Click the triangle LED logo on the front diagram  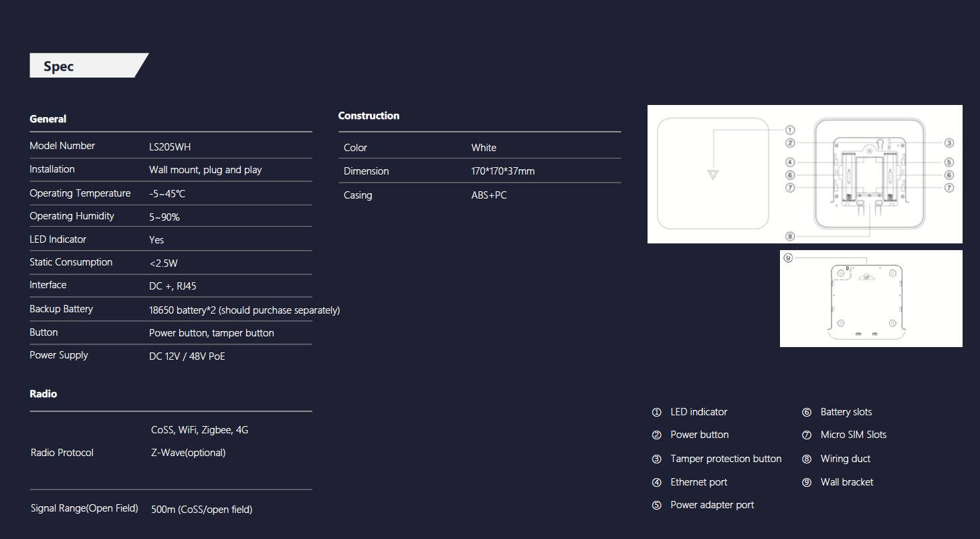point(714,175)
